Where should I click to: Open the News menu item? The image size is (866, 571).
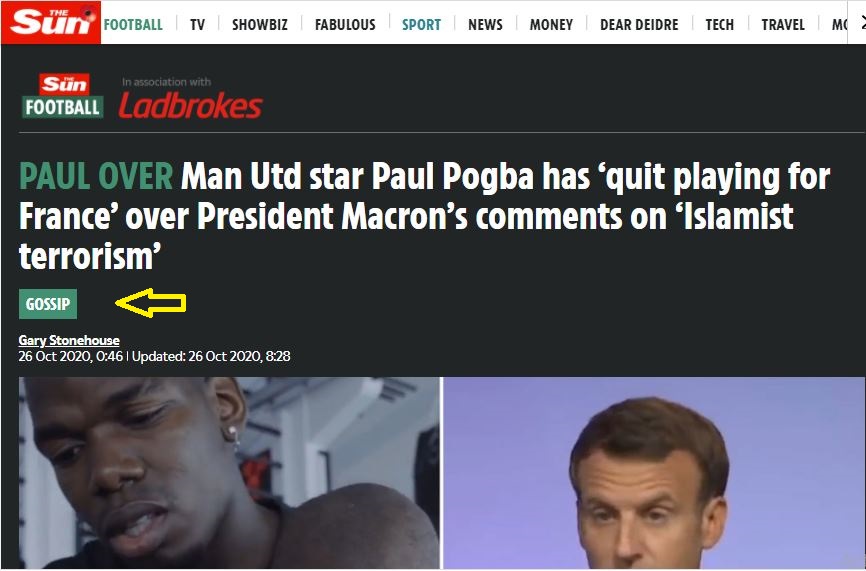[485, 25]
